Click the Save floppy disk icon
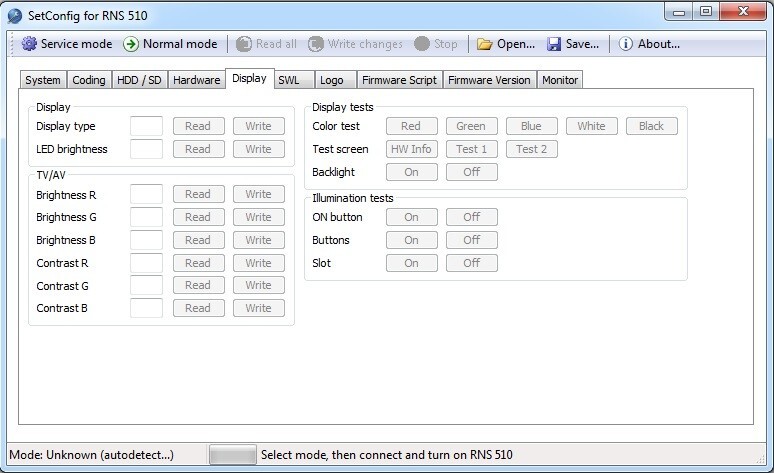 click(554, 44)
